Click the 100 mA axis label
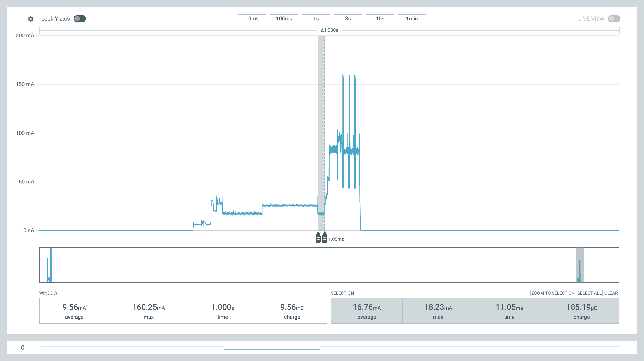This screenshot has width=644, height=361. point(25,133)
